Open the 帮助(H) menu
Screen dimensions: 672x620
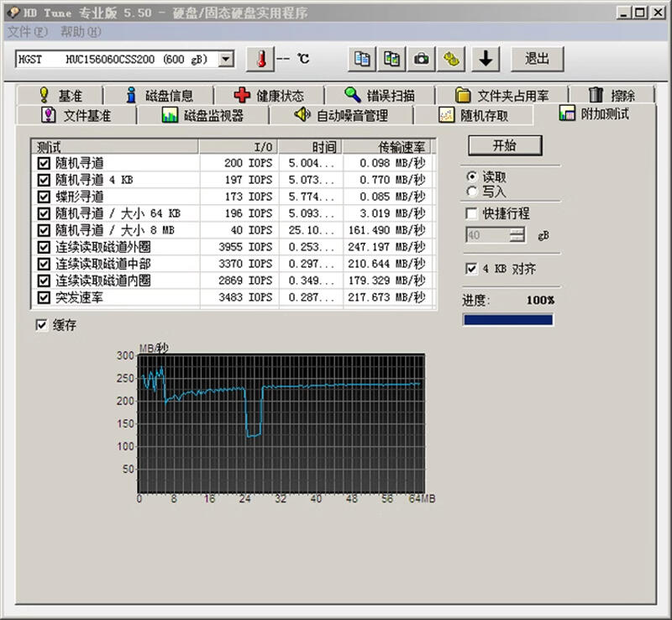pyautogui.click(x=81, y=32)
